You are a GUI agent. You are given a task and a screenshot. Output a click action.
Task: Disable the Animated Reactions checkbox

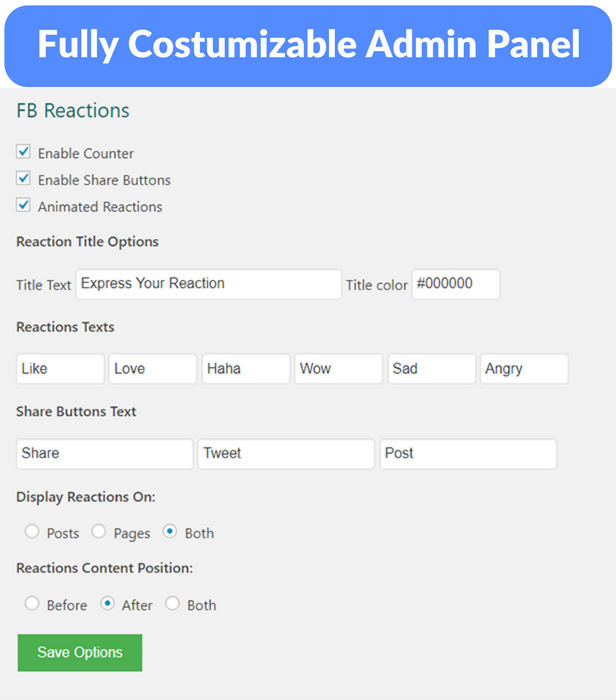(x=24, y=205)
